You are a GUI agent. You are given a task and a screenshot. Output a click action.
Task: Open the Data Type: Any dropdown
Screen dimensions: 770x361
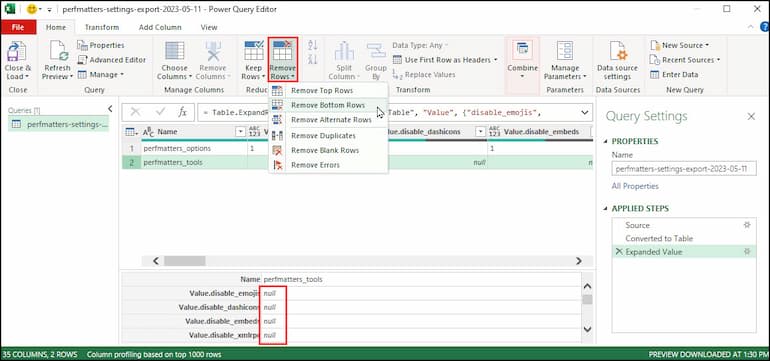coord(420,45)
